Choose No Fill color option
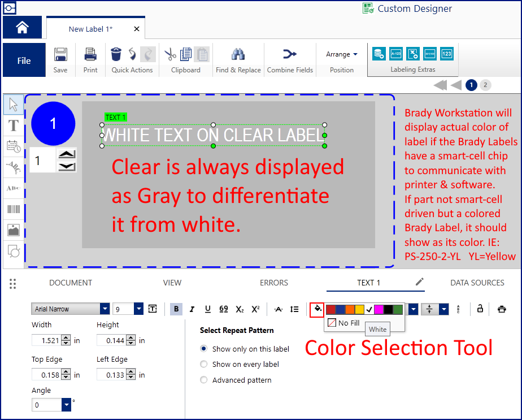This screenshot has height=420, width=522. [343, 323]
